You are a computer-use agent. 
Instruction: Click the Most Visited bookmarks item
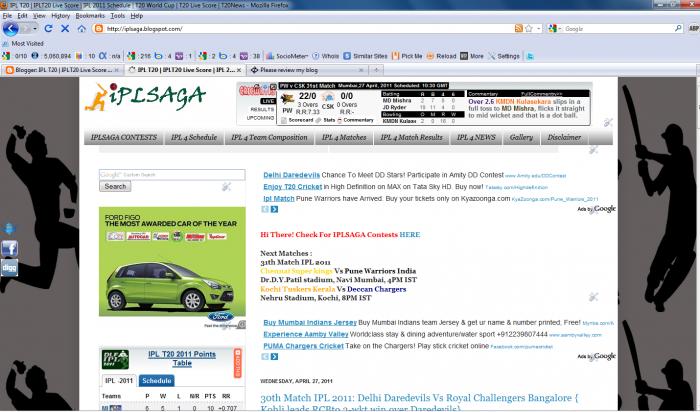click(x=23, y=44)
